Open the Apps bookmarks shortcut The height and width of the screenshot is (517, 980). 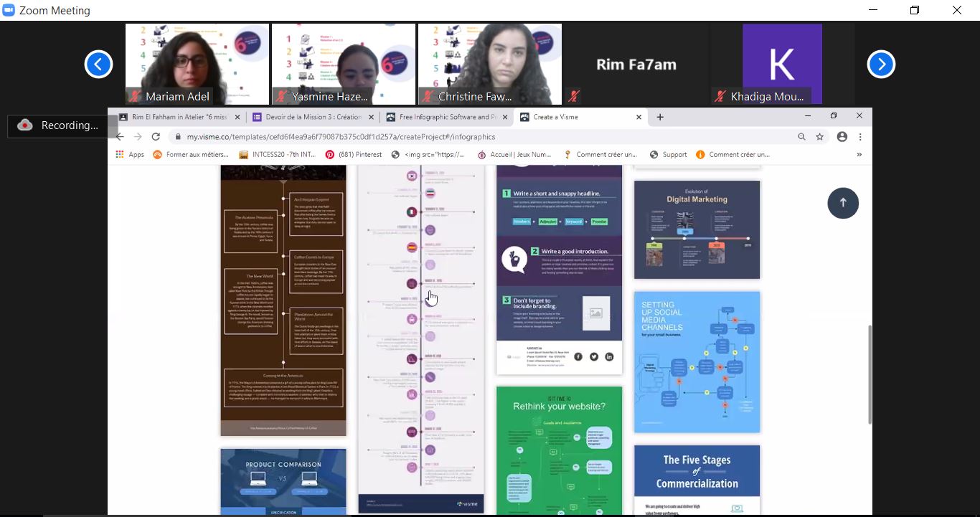130,154
